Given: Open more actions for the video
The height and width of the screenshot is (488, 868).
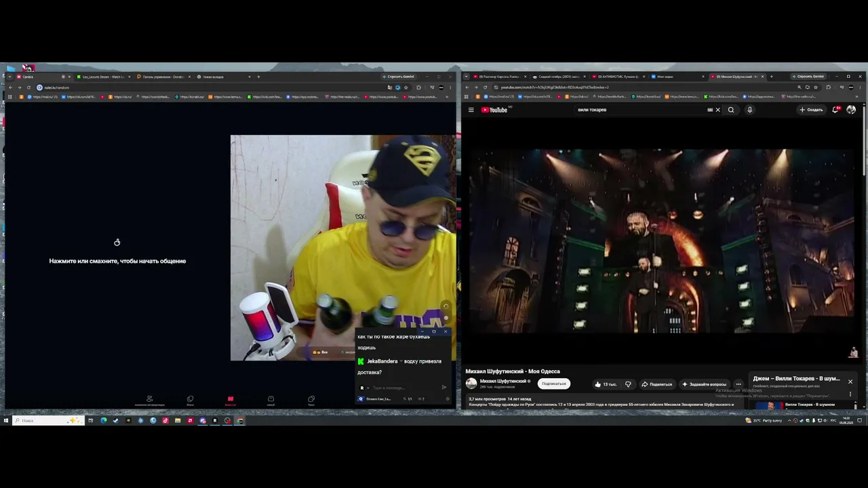Looking at the screenshot, I should (x=738, y=384).
